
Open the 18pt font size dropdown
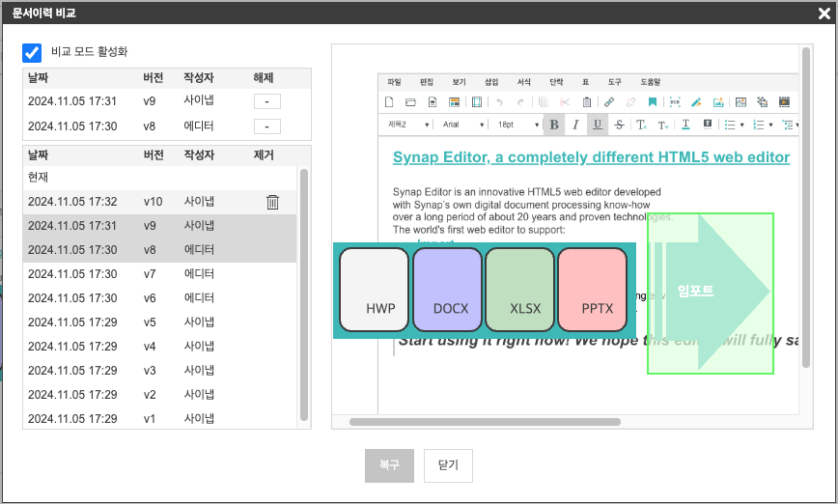click(517, 125)
